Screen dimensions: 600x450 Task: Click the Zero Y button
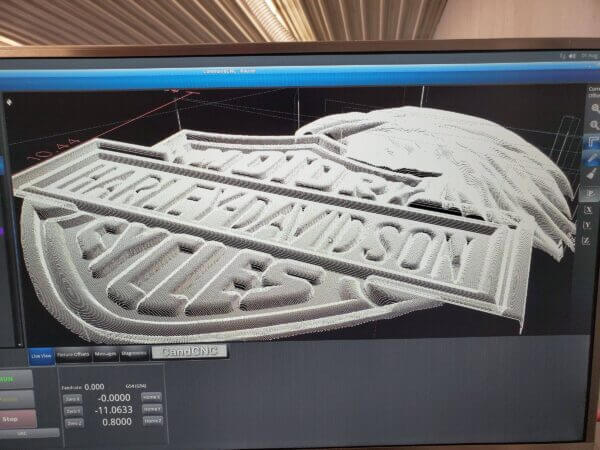(73, 411)
